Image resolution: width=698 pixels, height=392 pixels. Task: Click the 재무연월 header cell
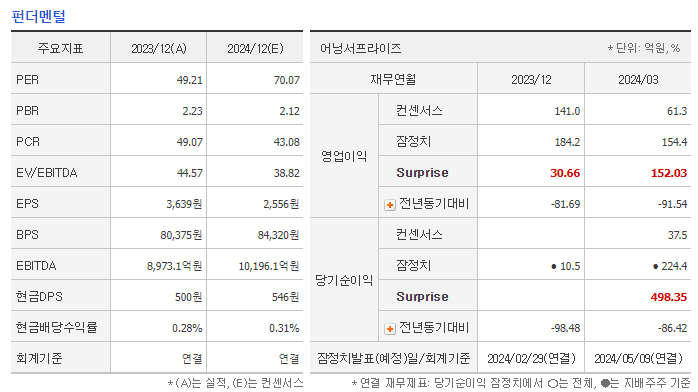(394, 79)
